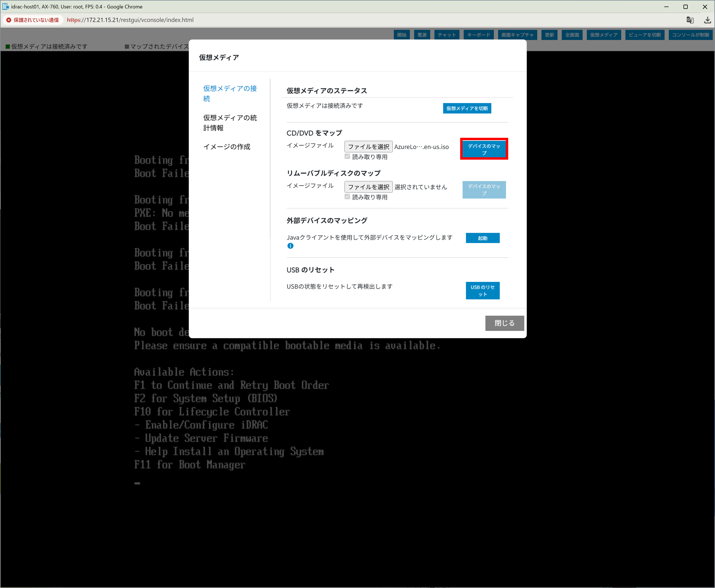Map the CD/DVD device

click(x=484, y=149)
